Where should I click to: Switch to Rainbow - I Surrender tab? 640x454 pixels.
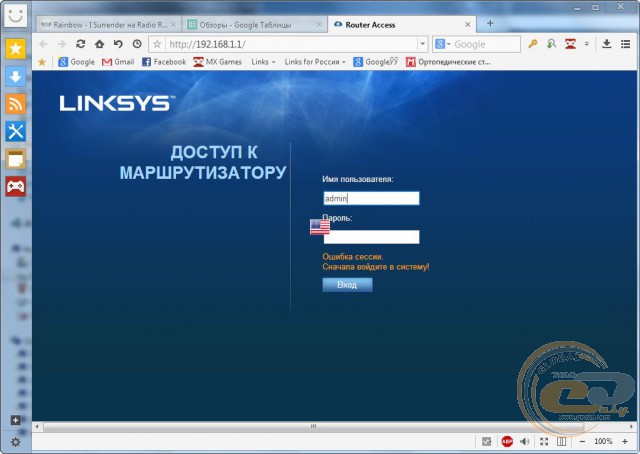point(107,25)
